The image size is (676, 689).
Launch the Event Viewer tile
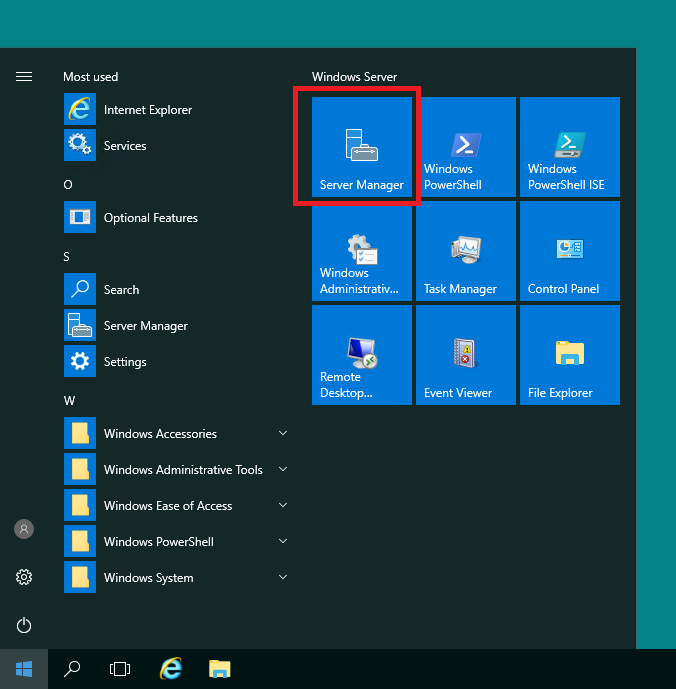tap(465, 355)
